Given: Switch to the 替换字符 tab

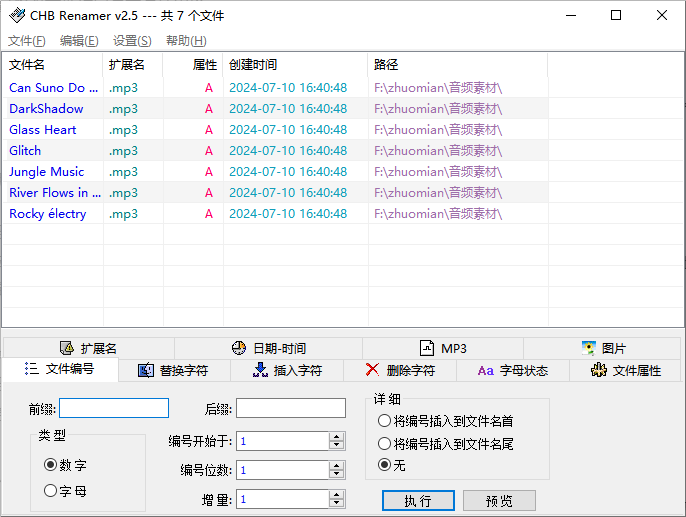Looking at the screenshot, I should 174,370.
